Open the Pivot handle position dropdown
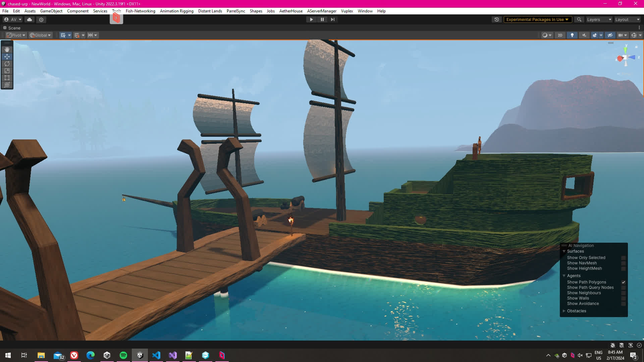Viewport: 644px width, 362px height. pyautogui.click(x=16, y=35)
